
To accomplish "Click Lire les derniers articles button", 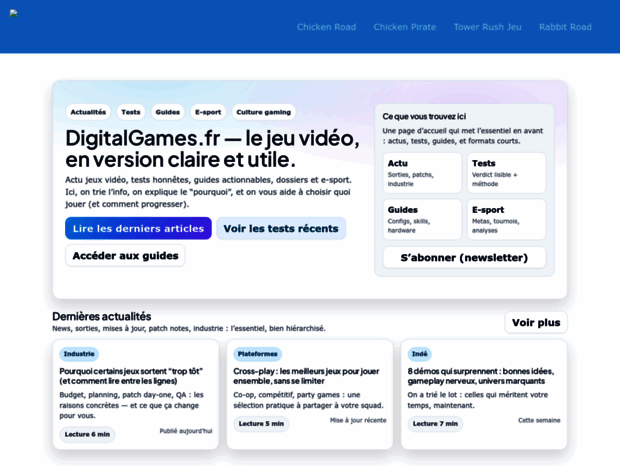I will pos(138,228).
